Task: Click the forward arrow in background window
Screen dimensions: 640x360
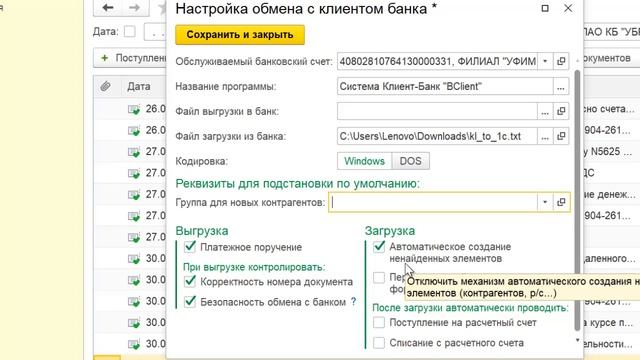Action: [x=135, y=7]
